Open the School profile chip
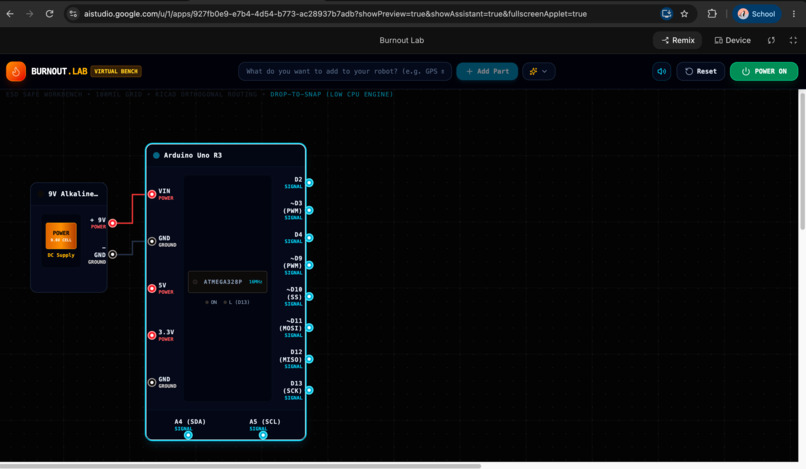Screen dimensions: 806x469 tap(757, 14)
